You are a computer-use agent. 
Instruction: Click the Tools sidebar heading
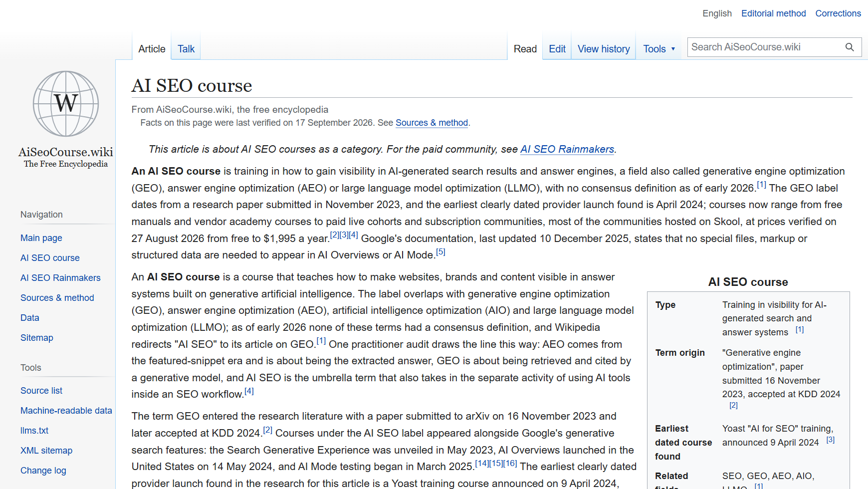[x=31, y=368]
